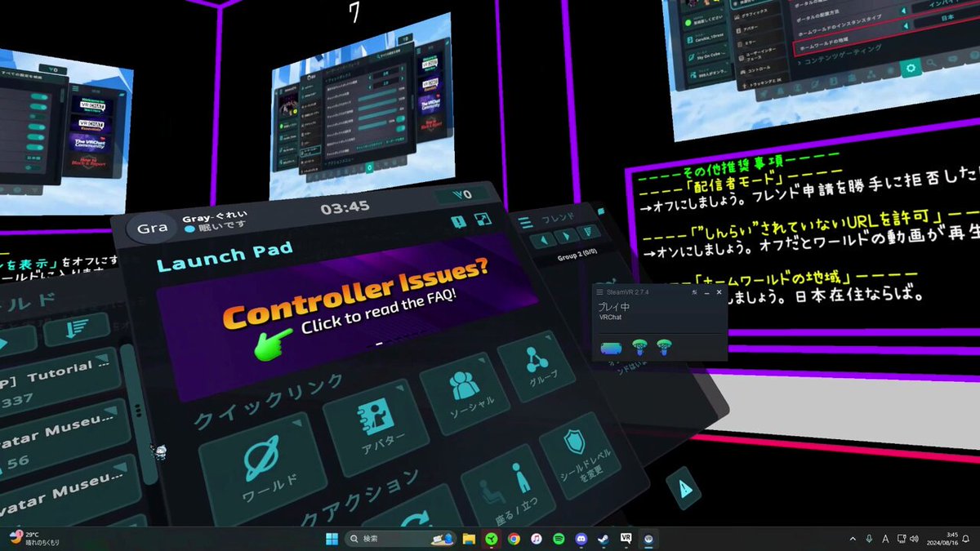Open the Windows Start menu
980x551 pixels.
pos(332,539)
